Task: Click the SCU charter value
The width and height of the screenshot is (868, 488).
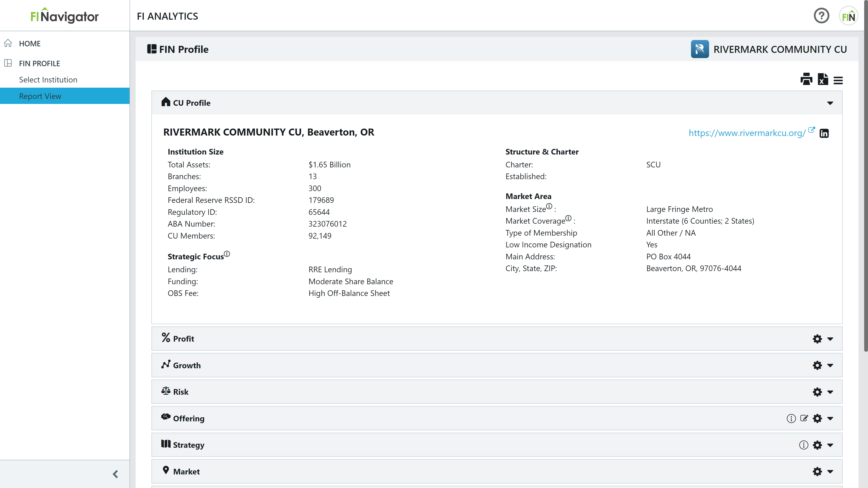Action: point(653,165)
